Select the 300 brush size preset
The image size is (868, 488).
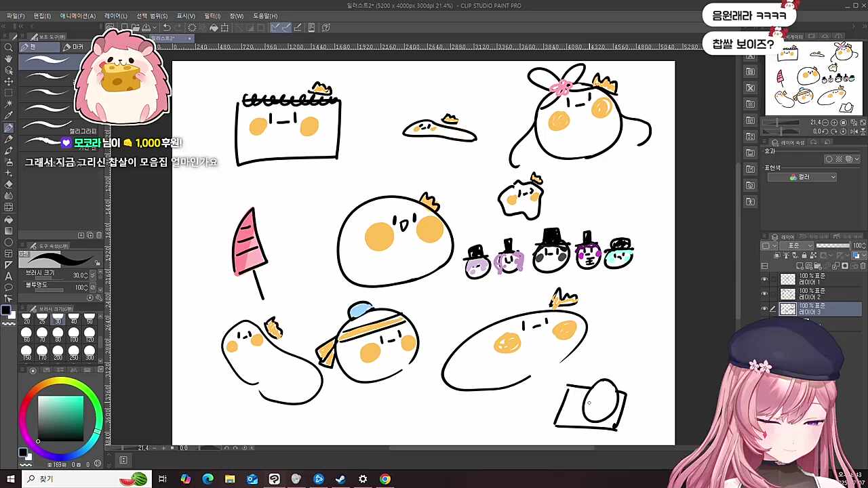pyautogui.click(x=90, y=352)
